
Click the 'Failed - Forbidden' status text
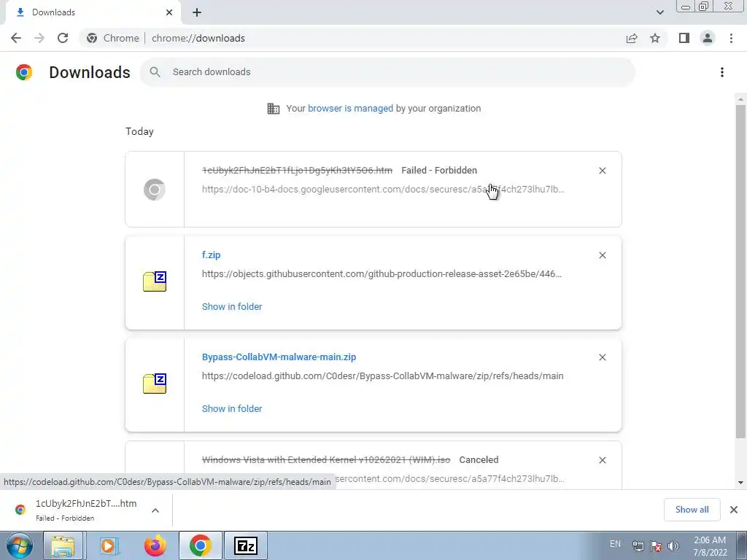[438, 171]
